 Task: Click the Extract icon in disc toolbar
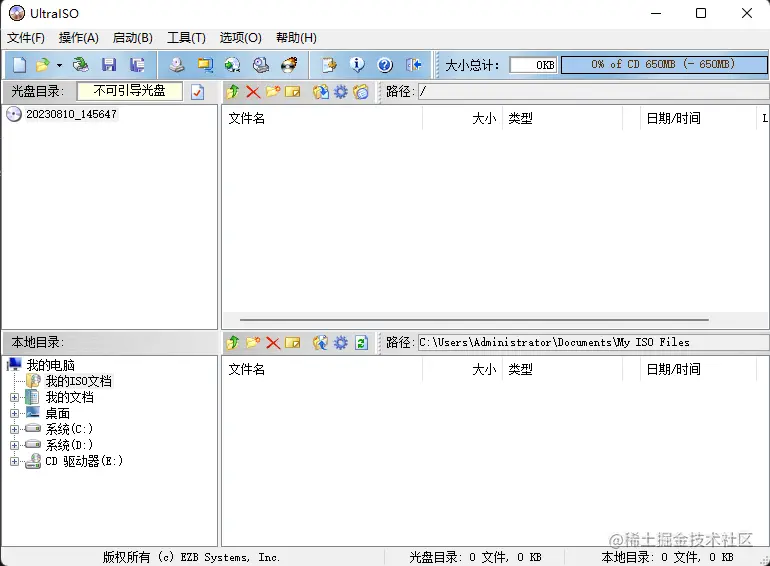tap(321, 92)
